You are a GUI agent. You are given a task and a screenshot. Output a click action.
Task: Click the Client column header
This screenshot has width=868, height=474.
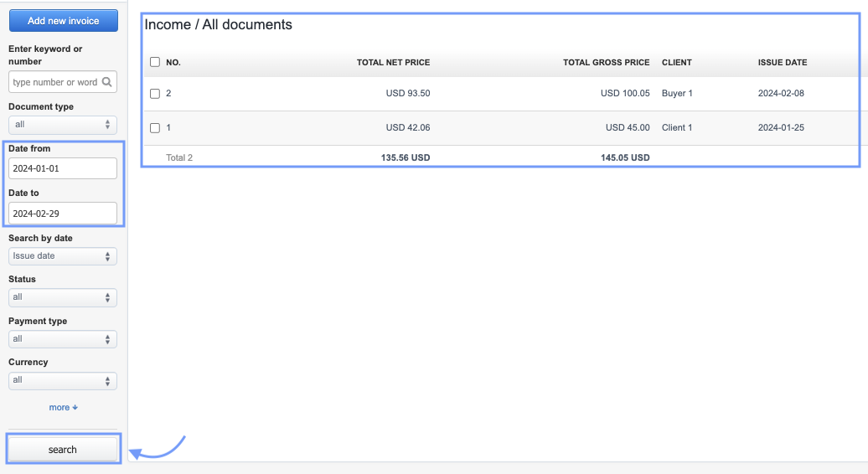(x=677, y=63)
